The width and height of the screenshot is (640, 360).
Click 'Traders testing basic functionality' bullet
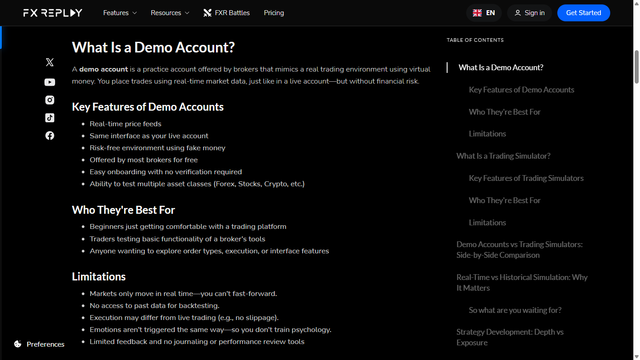[x=177, y=239]
